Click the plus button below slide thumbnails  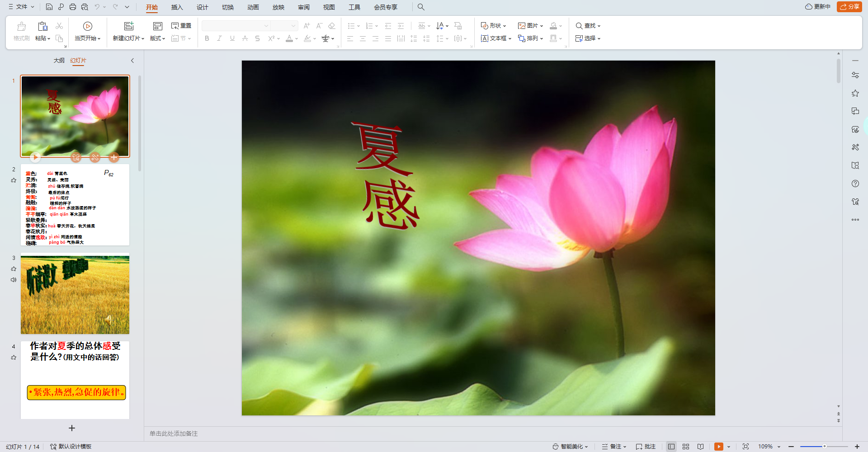pyautogui.click(x=72, y=428)
